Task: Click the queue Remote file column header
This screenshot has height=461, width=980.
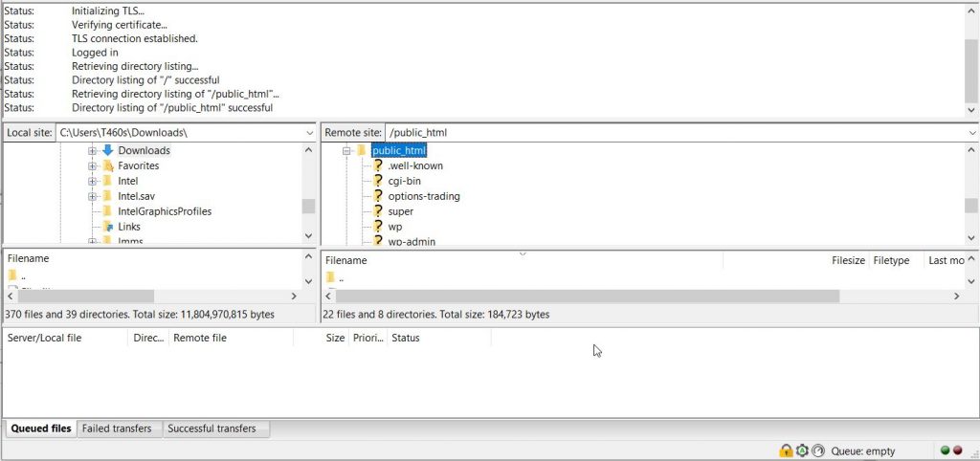Action: (231, 338)
